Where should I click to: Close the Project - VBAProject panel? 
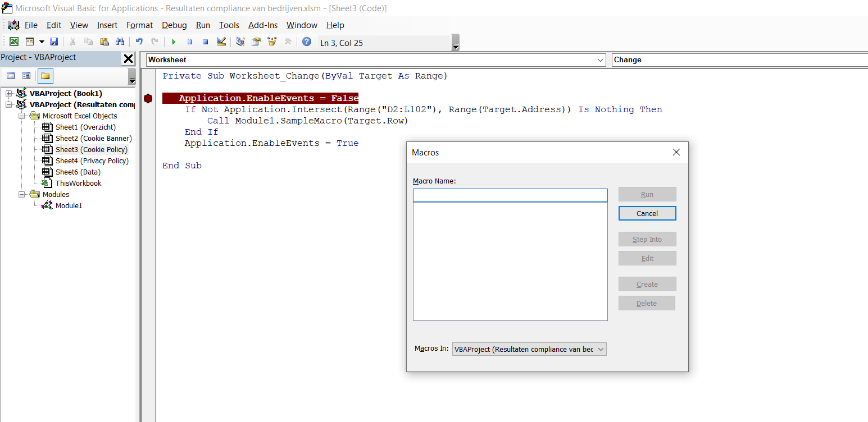coord(129,58)
